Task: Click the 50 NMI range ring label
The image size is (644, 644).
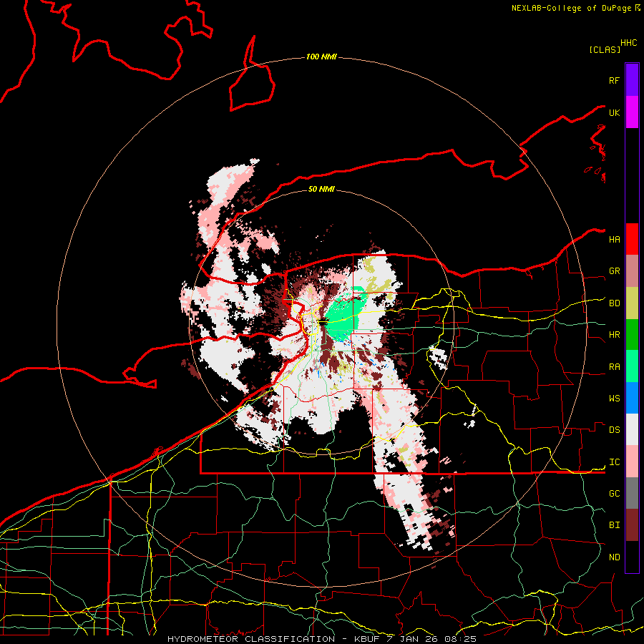Action: (x=321, y=189)
